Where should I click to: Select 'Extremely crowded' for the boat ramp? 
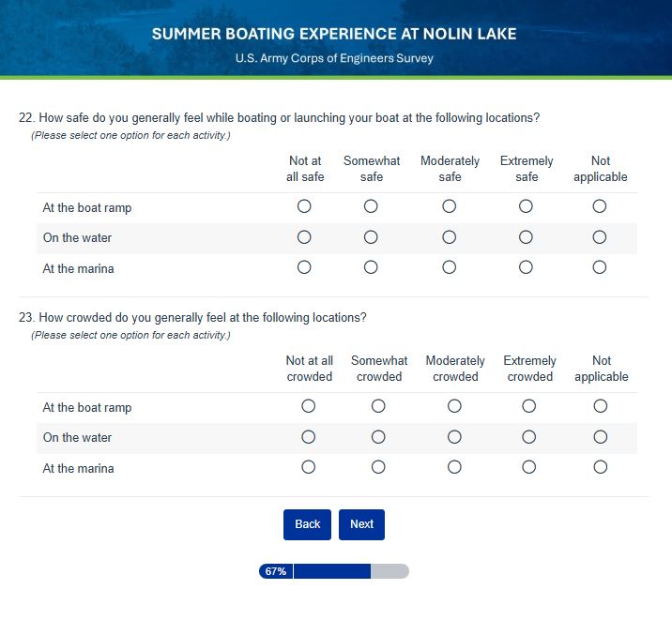point(529,406)
